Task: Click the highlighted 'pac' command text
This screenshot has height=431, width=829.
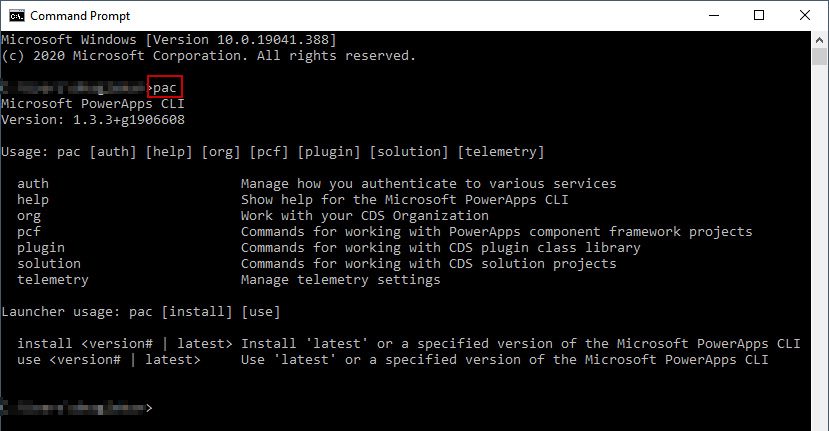Action: [165, 88]
